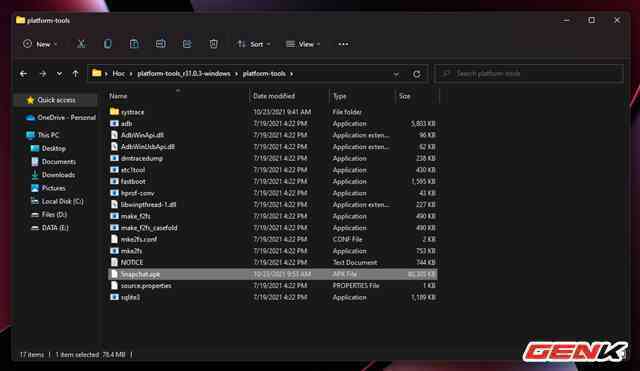Click platform-tools_r31.0.3-windows breadcrumb
Screen dimensions: 640x371
pyautogui.click(x=184, y=74)
